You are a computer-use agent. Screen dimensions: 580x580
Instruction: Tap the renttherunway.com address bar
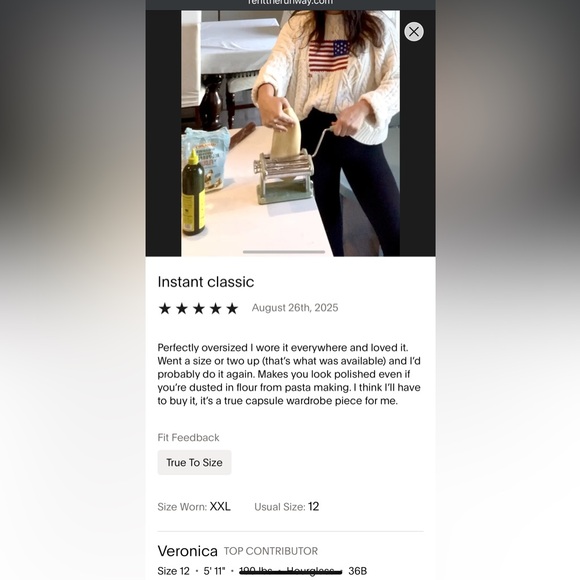pyautogui.click(x=290, y=3)
